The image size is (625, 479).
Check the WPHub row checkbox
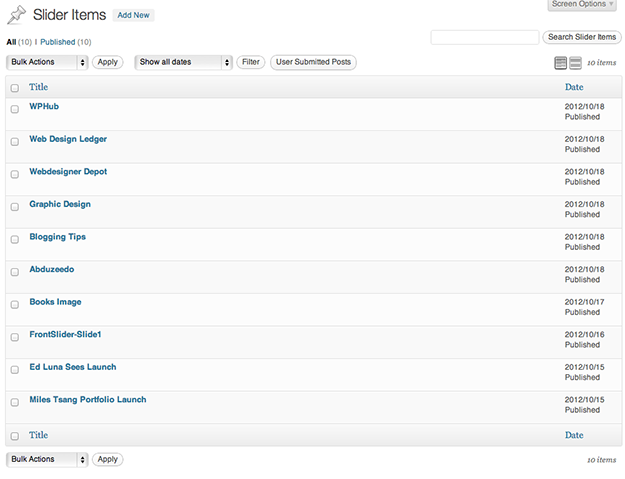click(x=15, y=109)
